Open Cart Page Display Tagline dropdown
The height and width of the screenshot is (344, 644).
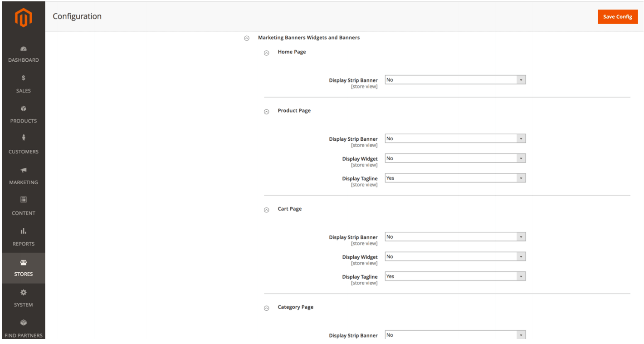coord(455,276)
